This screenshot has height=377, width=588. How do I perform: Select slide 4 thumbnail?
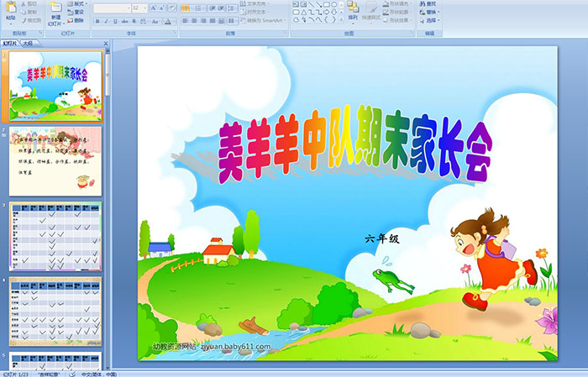[55, 312]
